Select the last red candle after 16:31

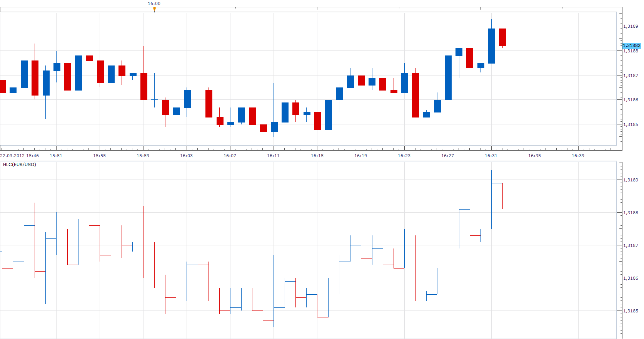pos(502,37)
